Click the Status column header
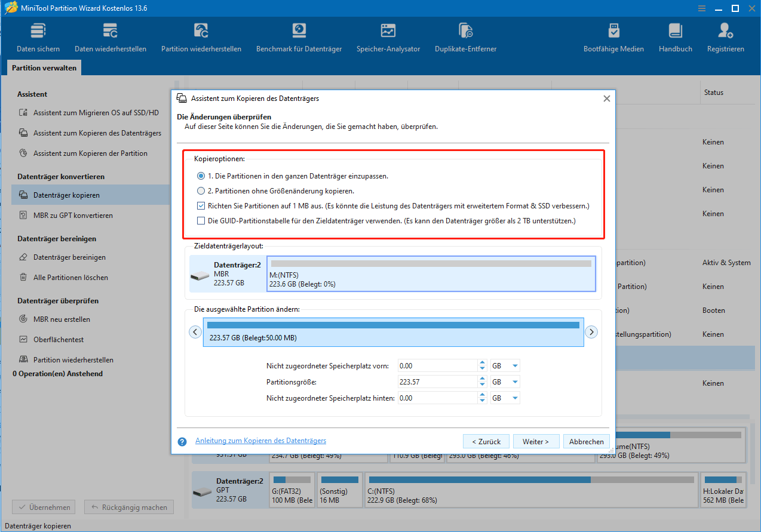 coord(714,93)
